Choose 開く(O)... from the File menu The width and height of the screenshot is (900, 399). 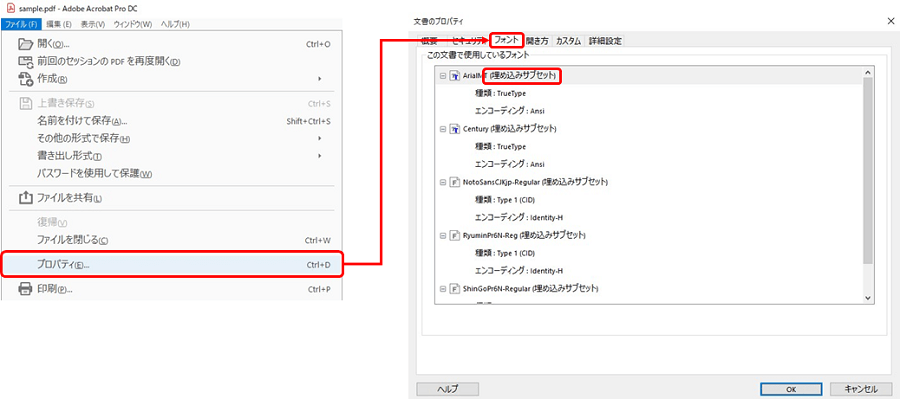(x=172, y=44)
